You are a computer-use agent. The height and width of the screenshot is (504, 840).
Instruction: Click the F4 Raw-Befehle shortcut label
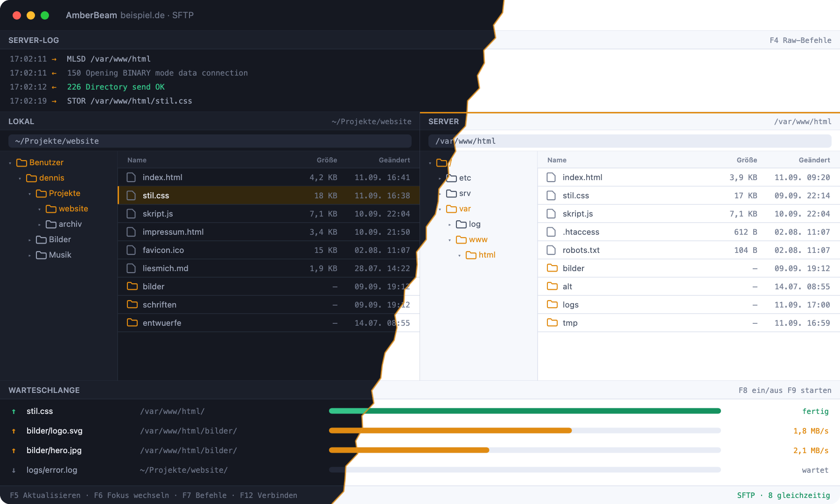[800, 40]
